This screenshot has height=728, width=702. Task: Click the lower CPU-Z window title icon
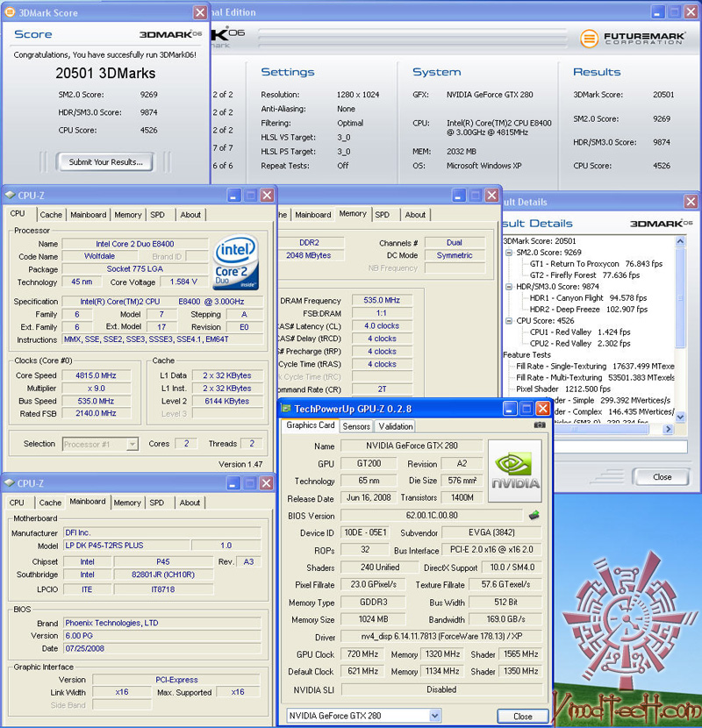pyautogui.click(x=10, y=483)
